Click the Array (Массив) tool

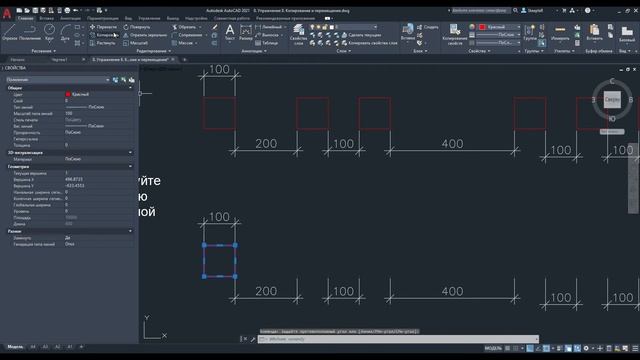182,43
